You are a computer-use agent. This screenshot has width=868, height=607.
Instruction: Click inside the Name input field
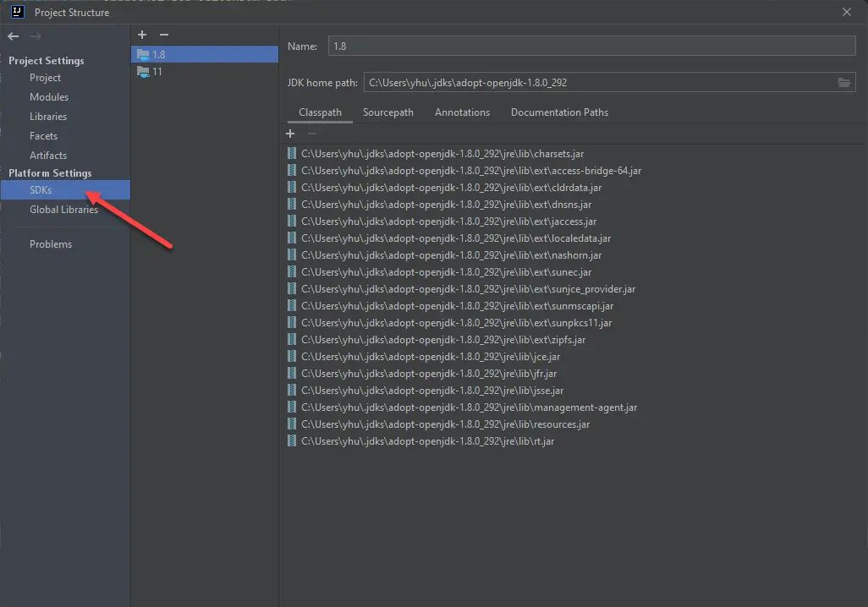click(508, 46)
